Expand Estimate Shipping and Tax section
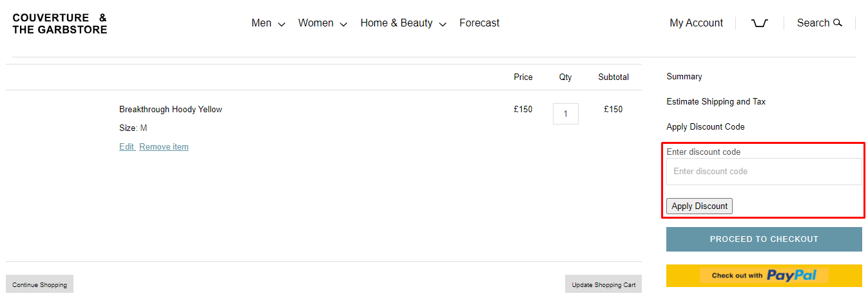This screenshot has width=868, height=298. (716, 102)
